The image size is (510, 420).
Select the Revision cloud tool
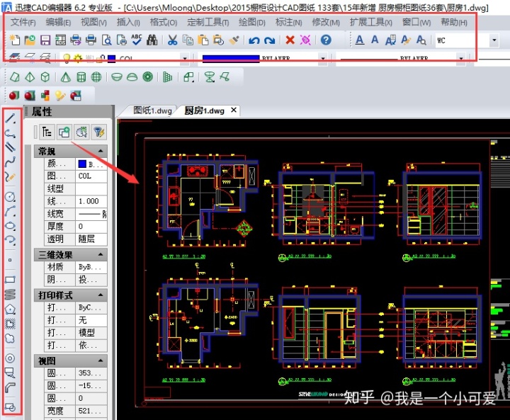[x=10, y=339]
